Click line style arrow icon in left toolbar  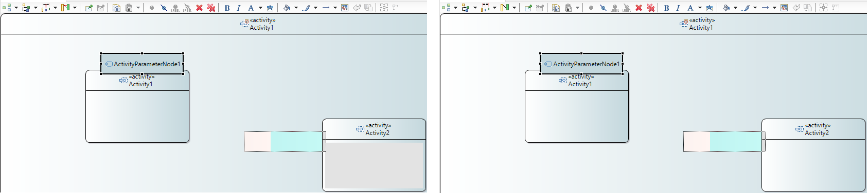tap(326, 8)
